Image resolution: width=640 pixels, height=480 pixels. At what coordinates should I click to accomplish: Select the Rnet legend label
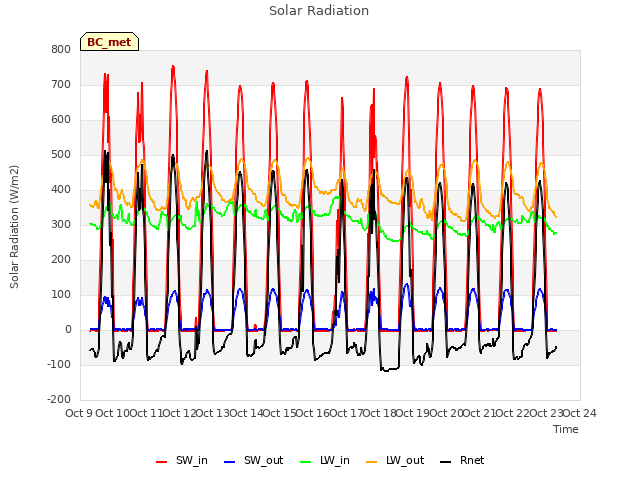point(472,460)
